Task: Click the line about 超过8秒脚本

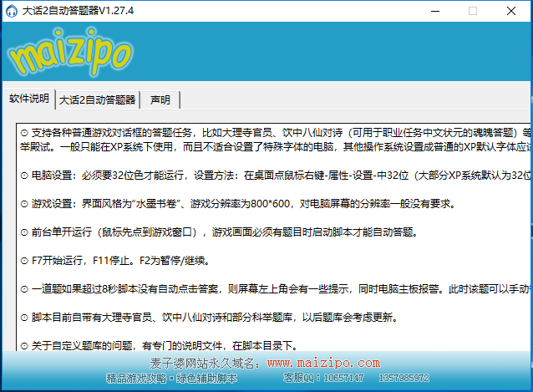Action: click(x=276, y=289)
